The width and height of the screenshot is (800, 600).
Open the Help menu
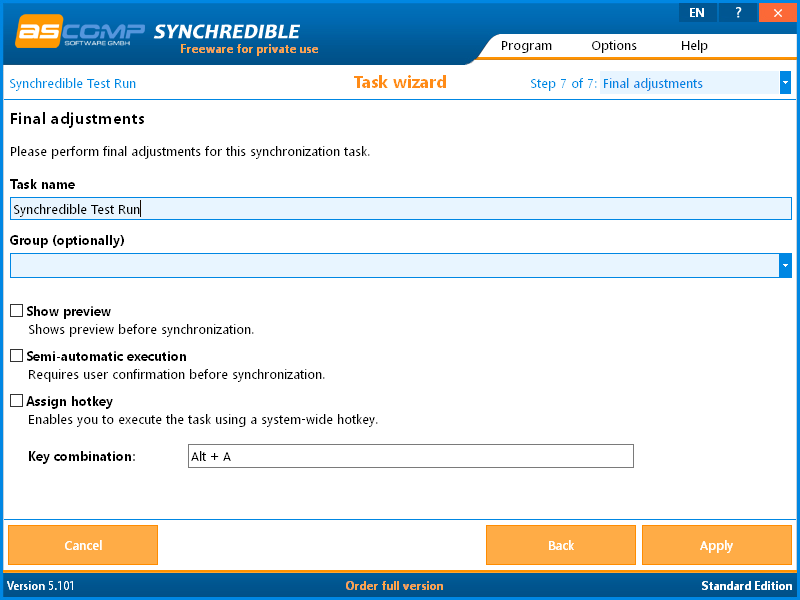(694, 45)
